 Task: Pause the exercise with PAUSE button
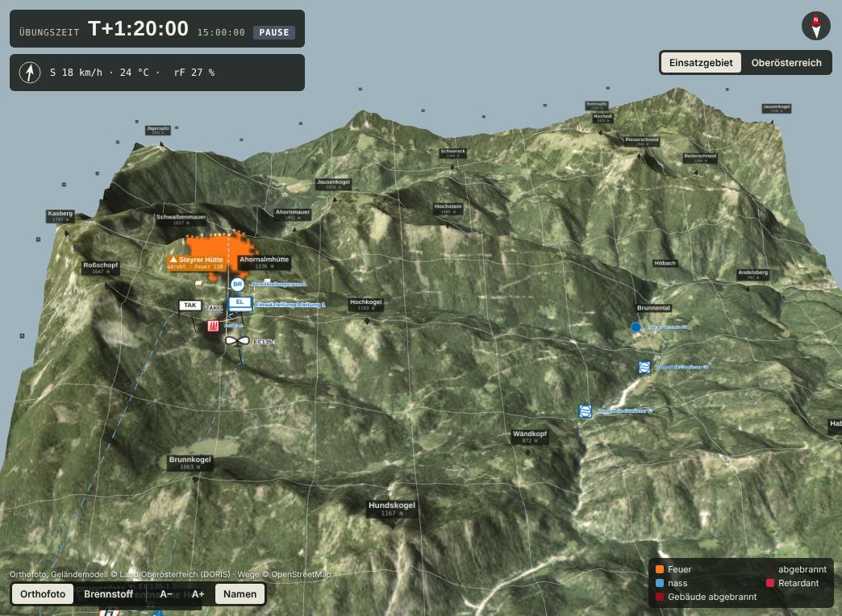(274, 32)
